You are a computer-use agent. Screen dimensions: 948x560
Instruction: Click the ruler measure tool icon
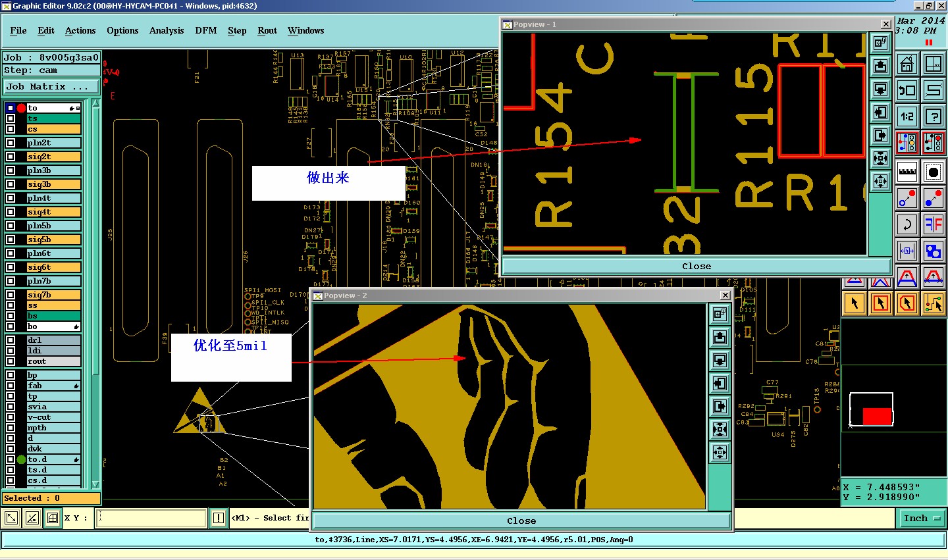(x=907, y=172)
